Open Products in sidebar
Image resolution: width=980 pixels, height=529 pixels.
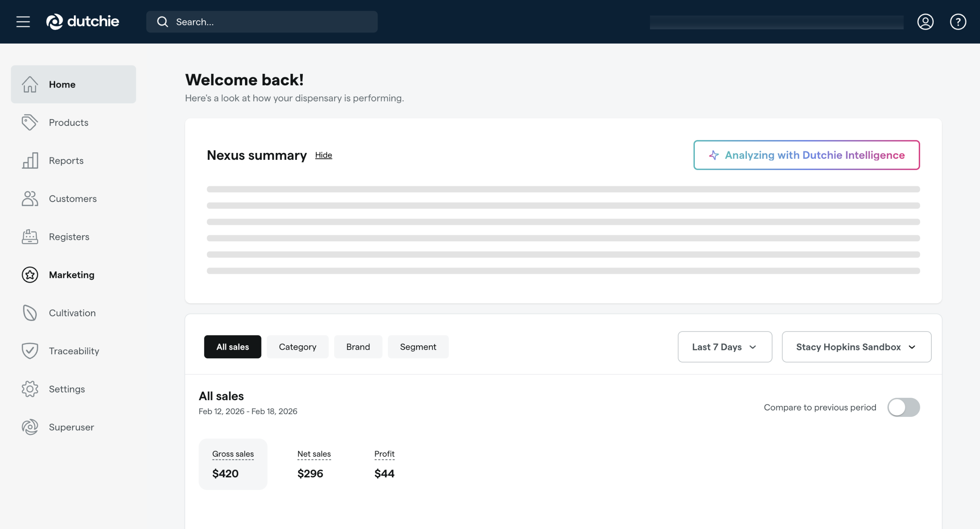[x=73, y=122]
